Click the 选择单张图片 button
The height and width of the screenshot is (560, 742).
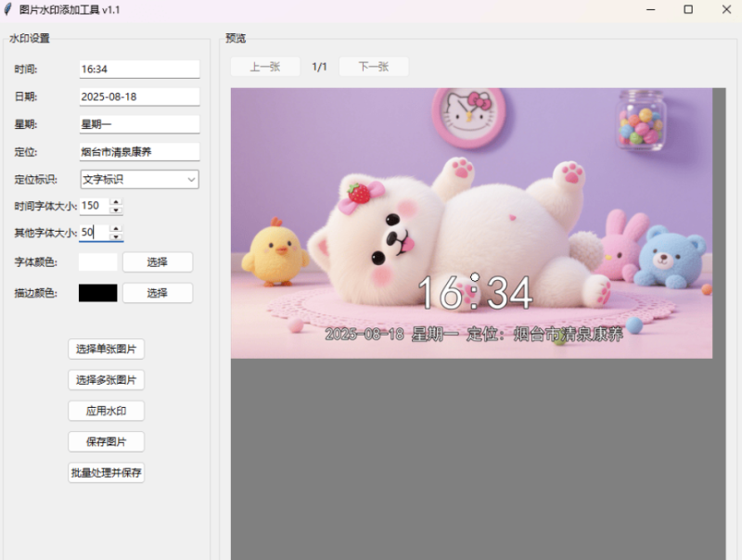pos(106,350)
